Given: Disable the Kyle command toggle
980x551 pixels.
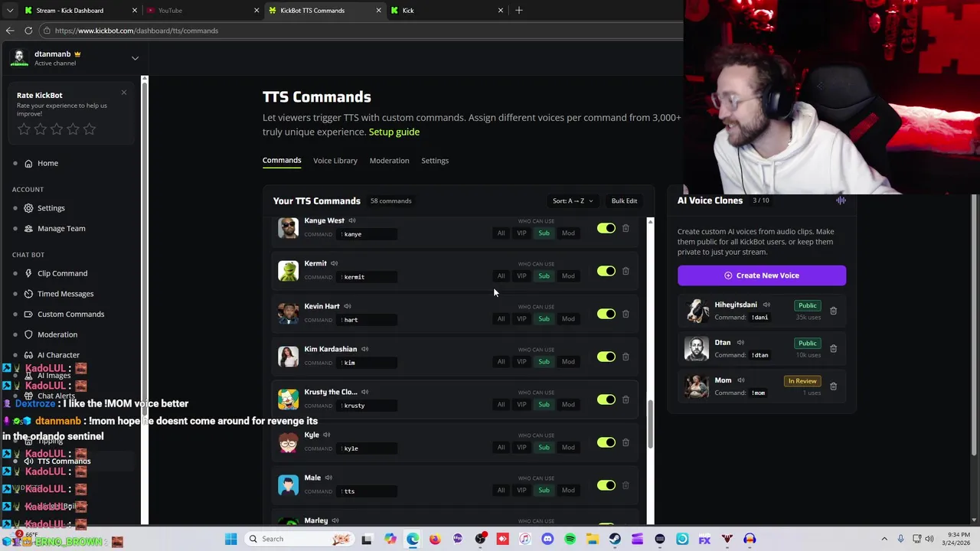Looking at the screenshot, I should point(606,442).
